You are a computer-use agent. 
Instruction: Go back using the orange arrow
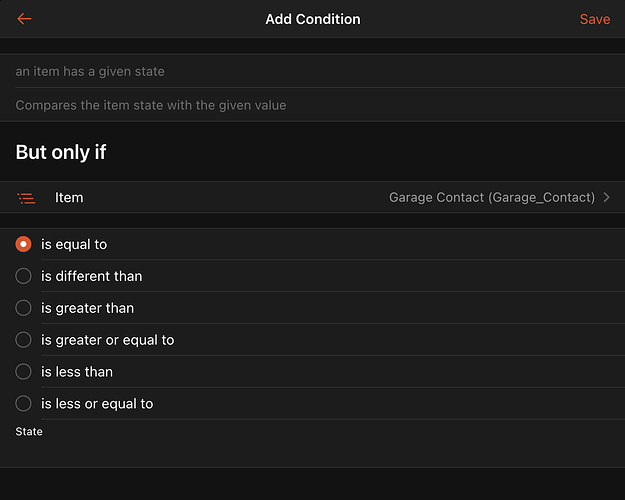(x=24, y=19)
